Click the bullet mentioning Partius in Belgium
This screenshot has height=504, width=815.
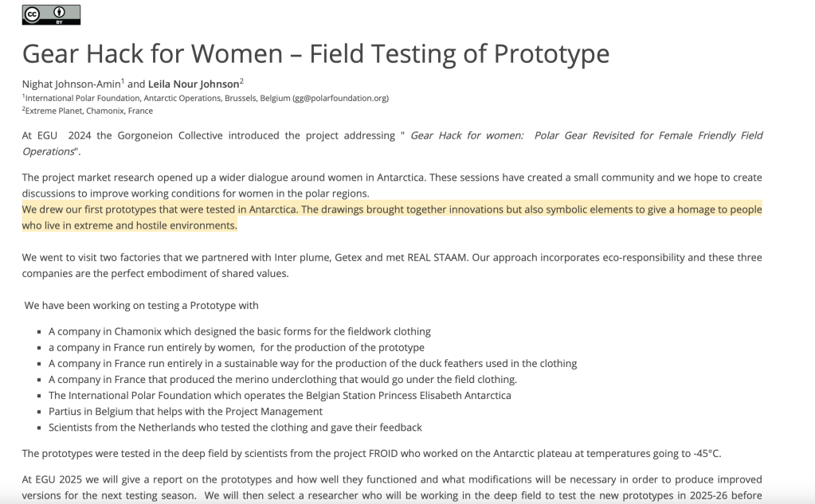click(x=185, y=411)
